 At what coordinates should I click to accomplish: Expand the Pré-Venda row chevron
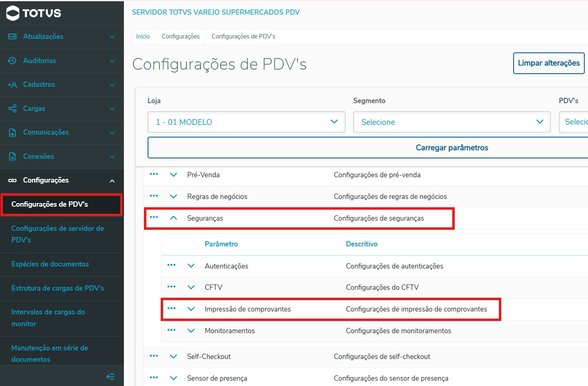pos(173,175)
